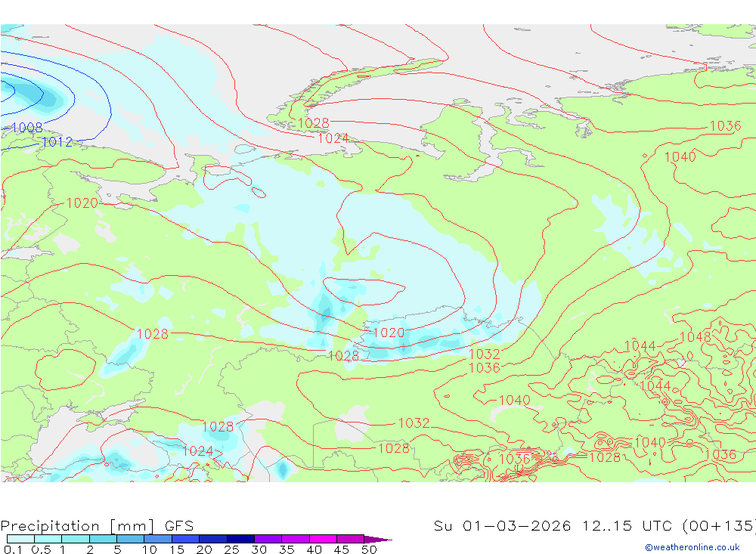Click the legend value "20"
The height and width of the screenshot is (554, 756).
pos(204,549)
